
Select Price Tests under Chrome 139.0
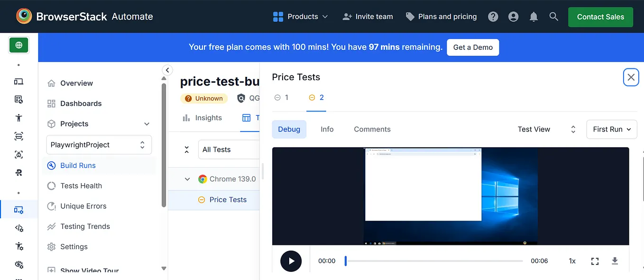[228, 199]
